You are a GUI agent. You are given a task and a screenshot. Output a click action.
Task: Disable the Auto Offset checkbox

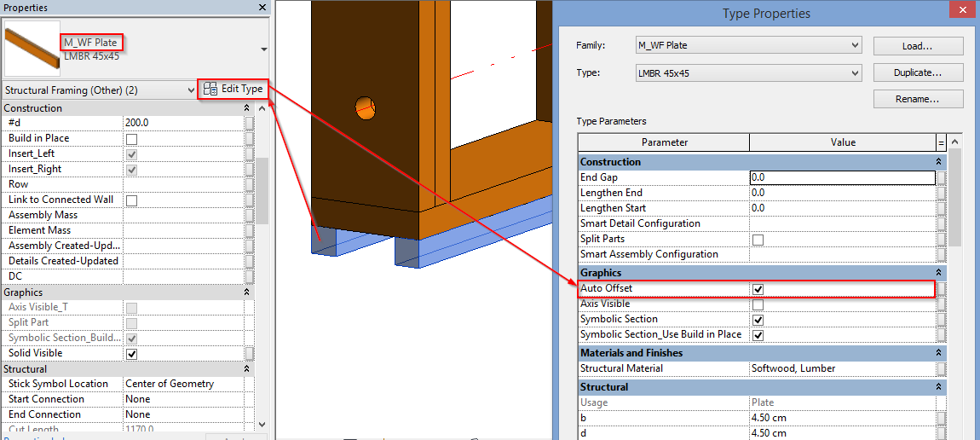(758, 289)
